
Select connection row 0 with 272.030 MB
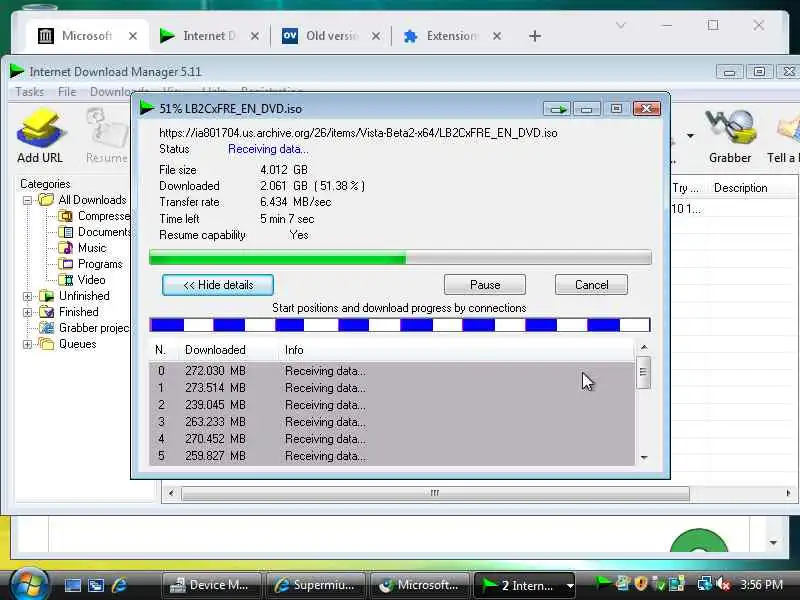pos(392,371)
